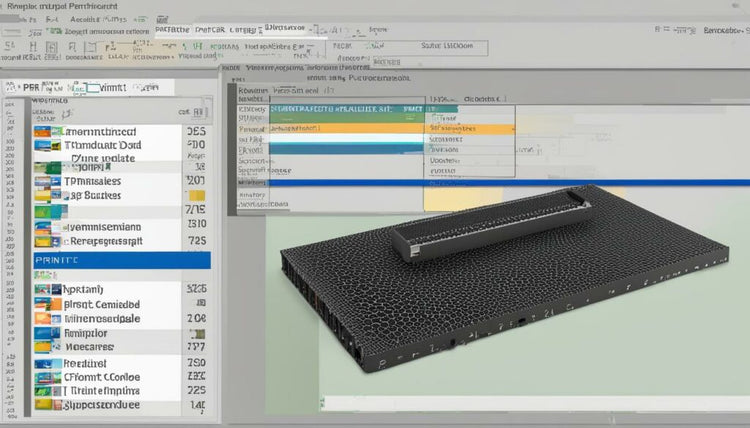Click the thumbnail icon beside Tfomduate Dord

(47, 145)
